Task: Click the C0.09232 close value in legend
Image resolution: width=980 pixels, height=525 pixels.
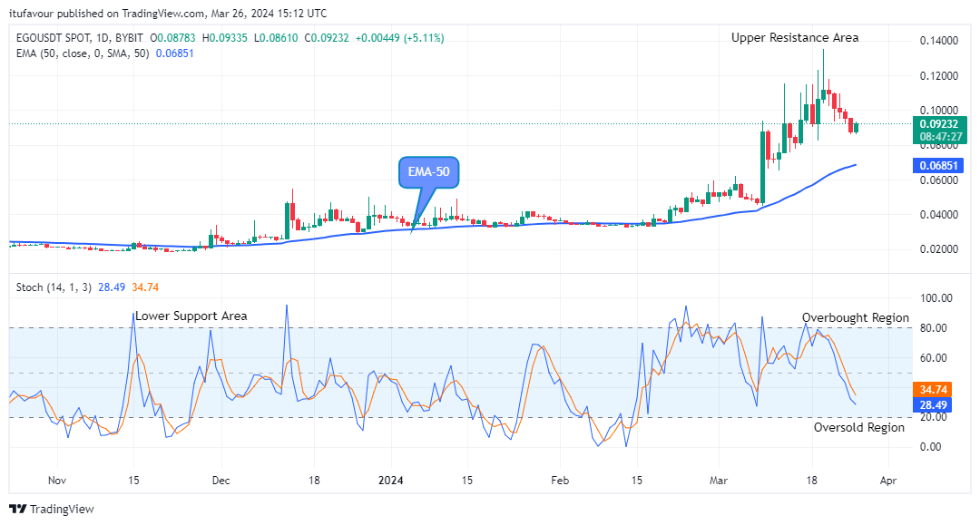Action: (327, 38)
